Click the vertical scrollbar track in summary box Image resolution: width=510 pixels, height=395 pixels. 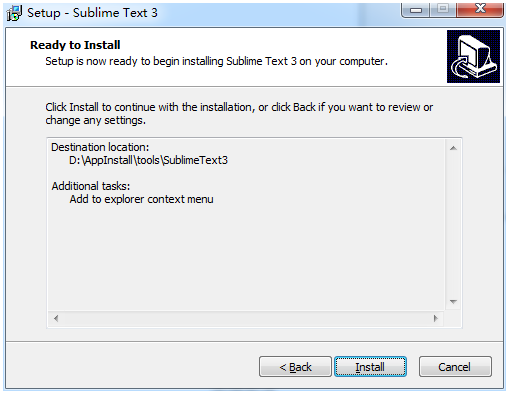point(453,225)
